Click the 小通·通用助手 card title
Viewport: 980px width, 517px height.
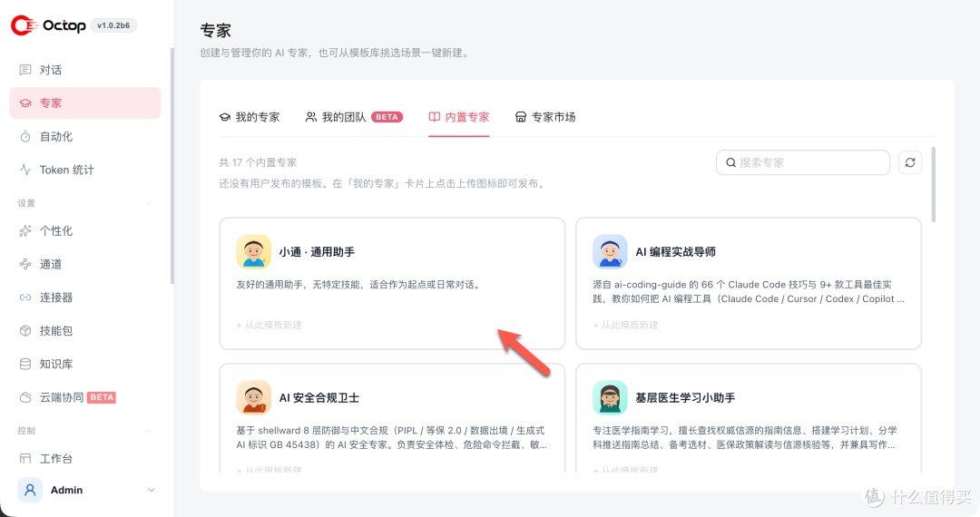click(317, 251)
